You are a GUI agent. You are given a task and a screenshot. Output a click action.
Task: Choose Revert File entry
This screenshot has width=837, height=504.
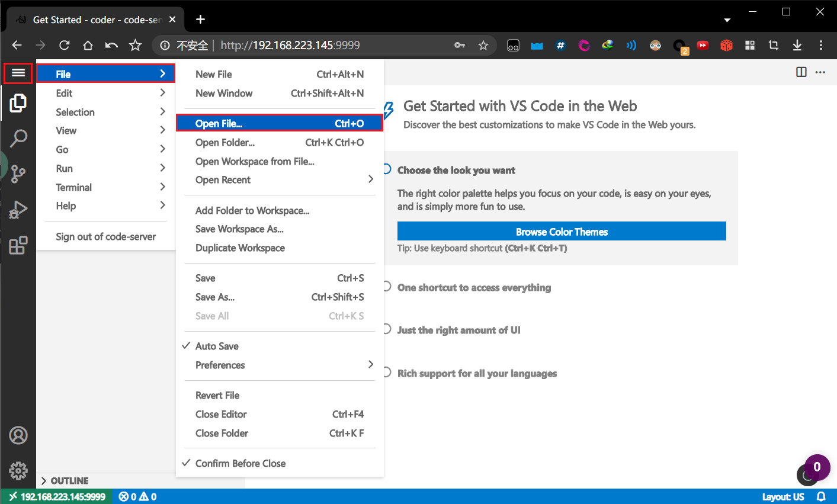point(280,396)
